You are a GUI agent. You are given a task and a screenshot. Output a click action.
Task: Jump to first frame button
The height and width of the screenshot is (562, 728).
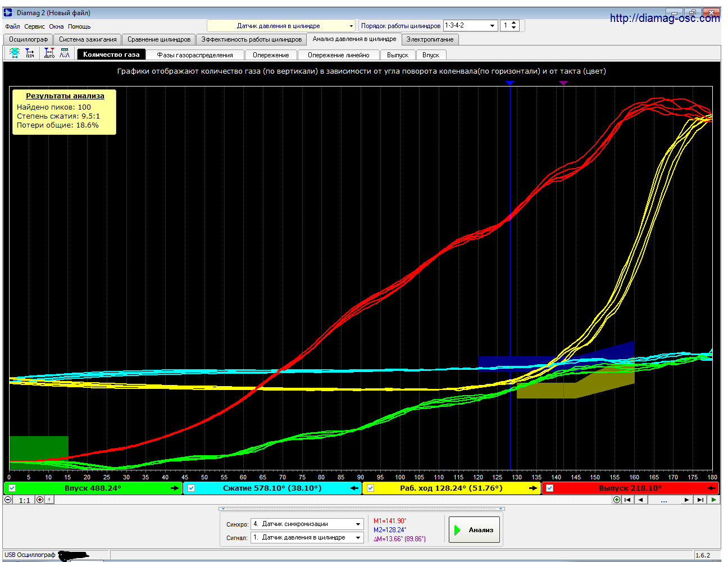click(x=628, y=500)
